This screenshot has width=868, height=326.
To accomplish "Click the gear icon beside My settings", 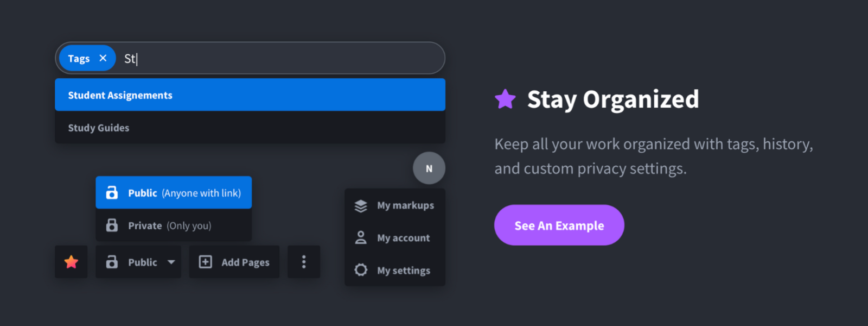I will point(361,270).
